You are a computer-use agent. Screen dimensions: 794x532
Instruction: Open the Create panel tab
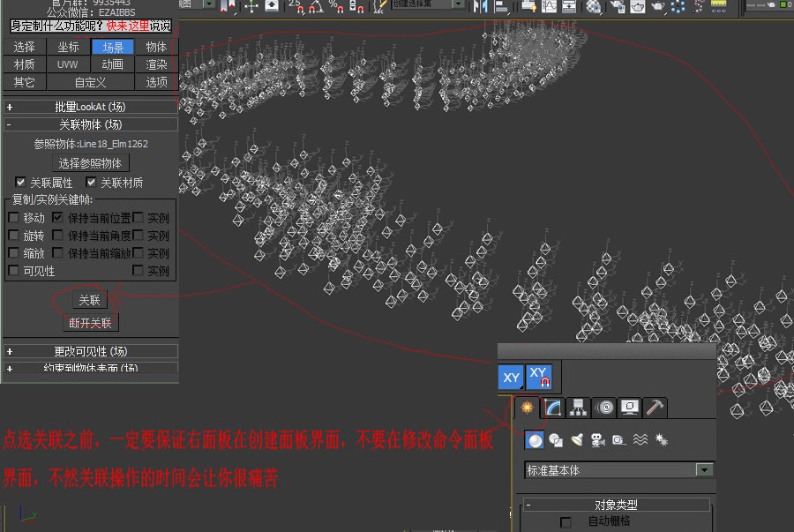tap(528, 408)
